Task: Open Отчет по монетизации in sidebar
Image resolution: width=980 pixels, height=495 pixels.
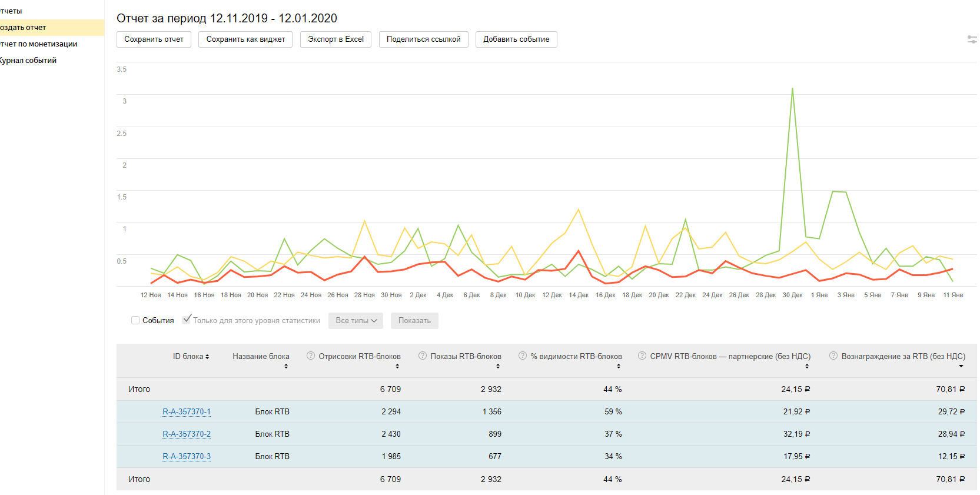Action: (39, 44)
